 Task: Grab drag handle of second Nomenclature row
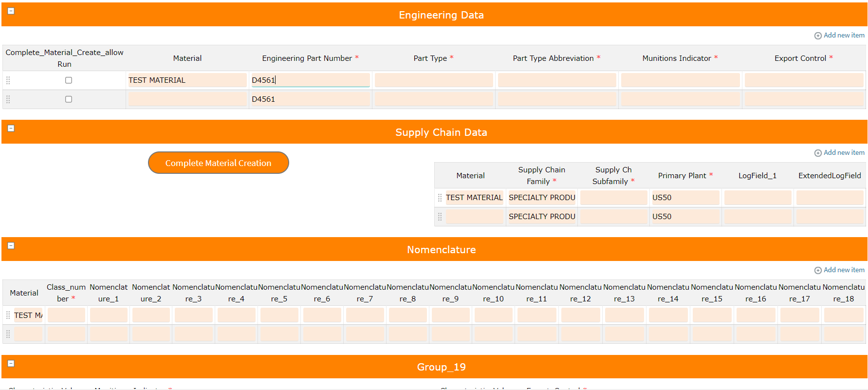click(x=8, y=334)
